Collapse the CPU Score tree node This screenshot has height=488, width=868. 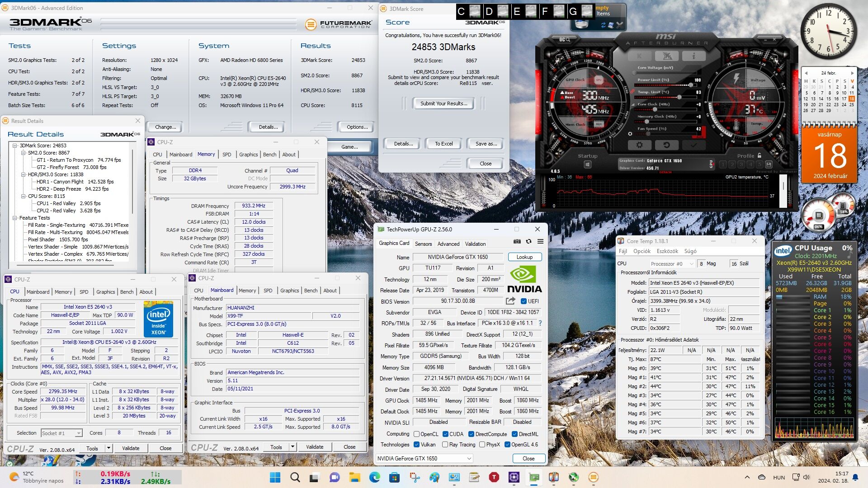point(24,196)
